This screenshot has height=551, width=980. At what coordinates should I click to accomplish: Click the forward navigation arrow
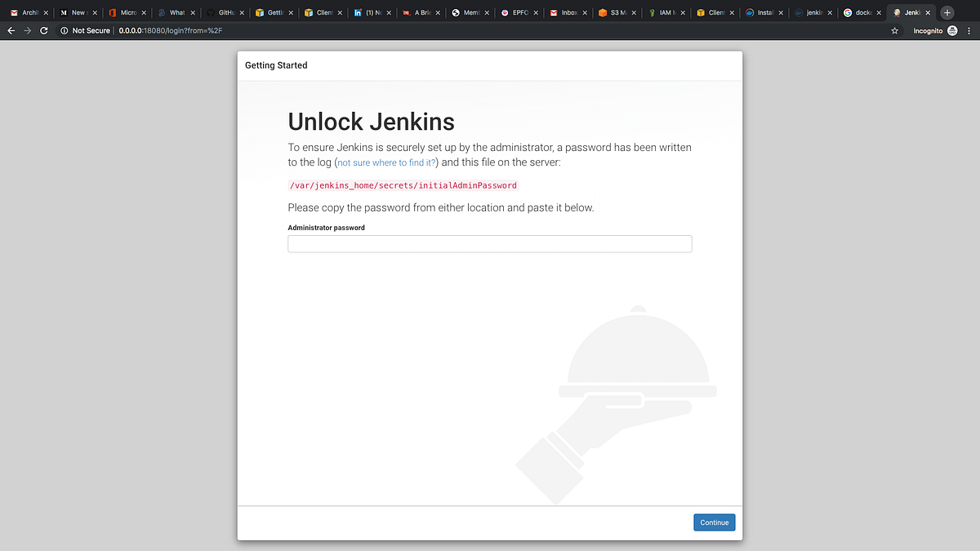pos(28,30)
